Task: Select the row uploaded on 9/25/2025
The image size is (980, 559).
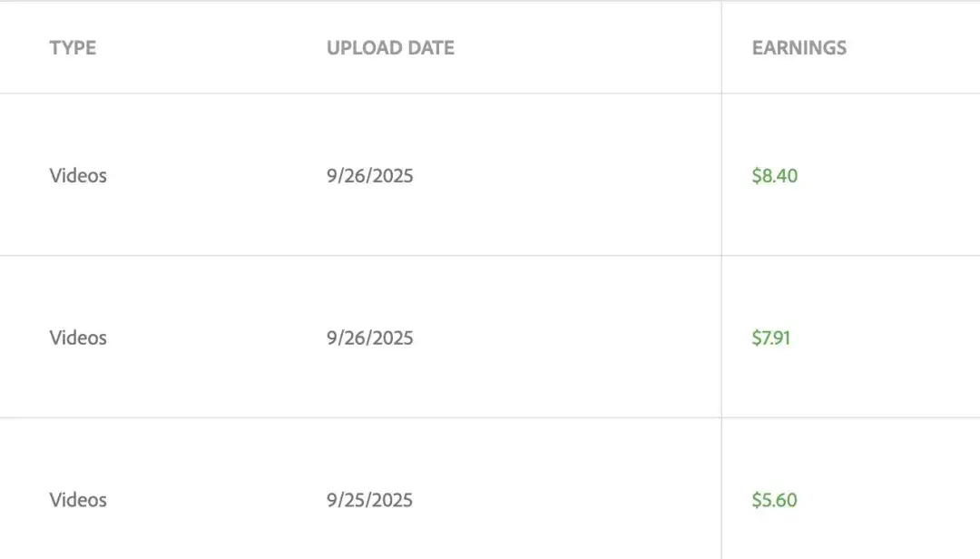Action: click(x=563, y=500)
